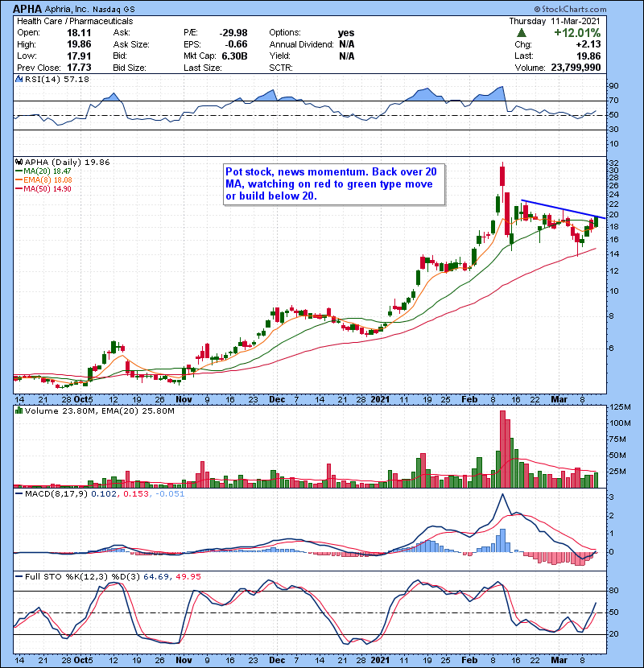644x668 pixels.
Task: Click the StockCharts.com label
Action: click(x=570, y=9)
